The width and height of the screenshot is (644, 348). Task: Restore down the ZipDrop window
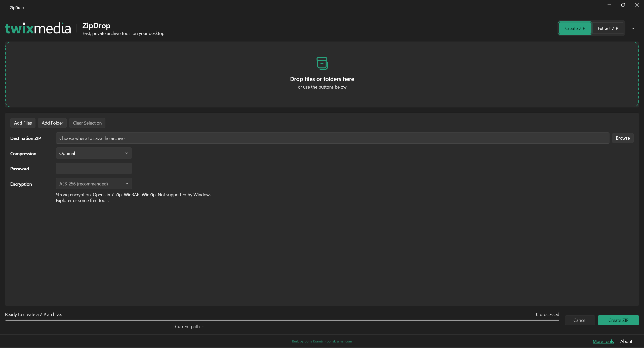623,5
